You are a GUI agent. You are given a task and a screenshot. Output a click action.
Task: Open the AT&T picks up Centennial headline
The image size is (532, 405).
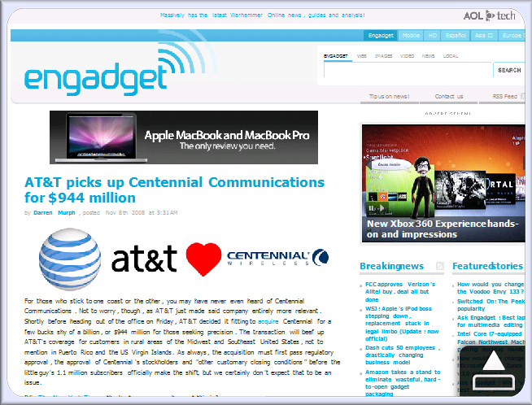point(174,190)
